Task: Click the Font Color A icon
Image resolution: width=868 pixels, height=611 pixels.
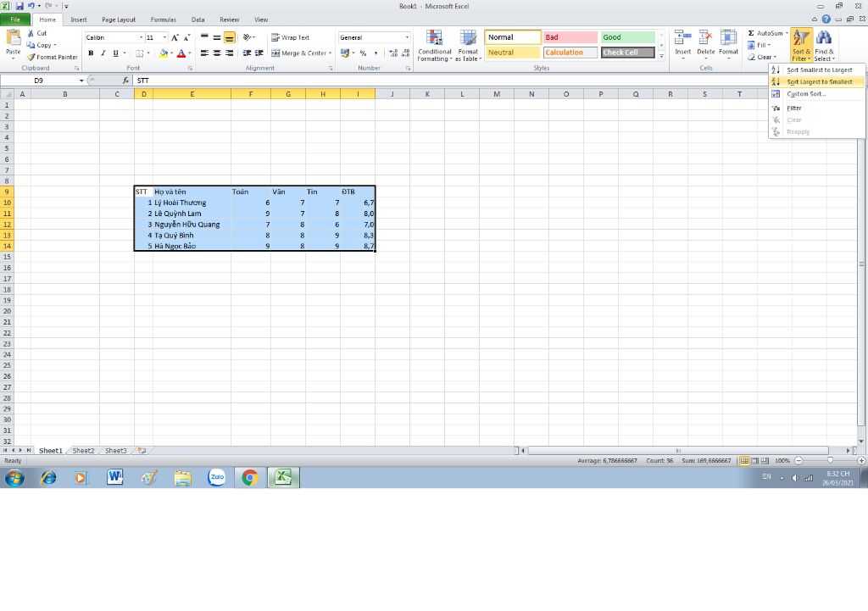Action: (181, 53)
